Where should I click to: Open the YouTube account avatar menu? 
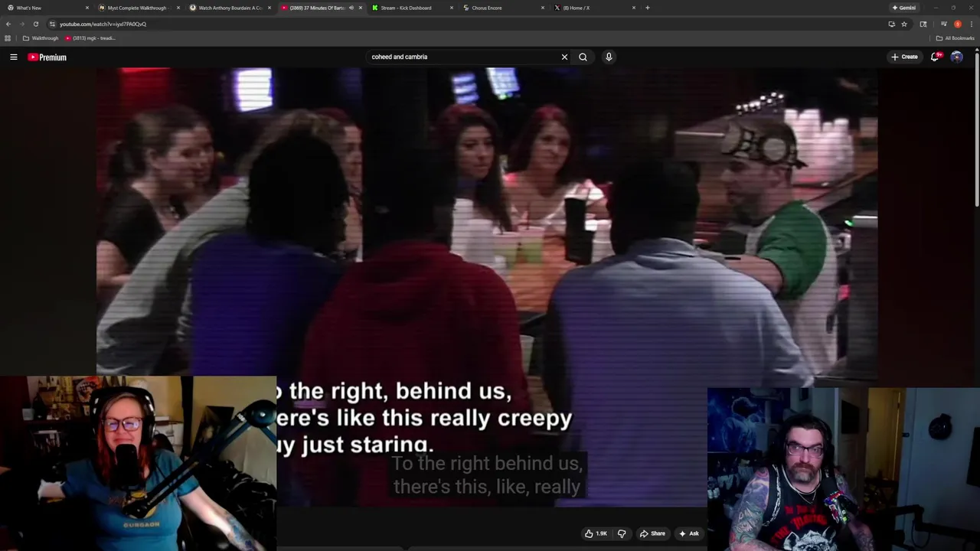(956, 57)
